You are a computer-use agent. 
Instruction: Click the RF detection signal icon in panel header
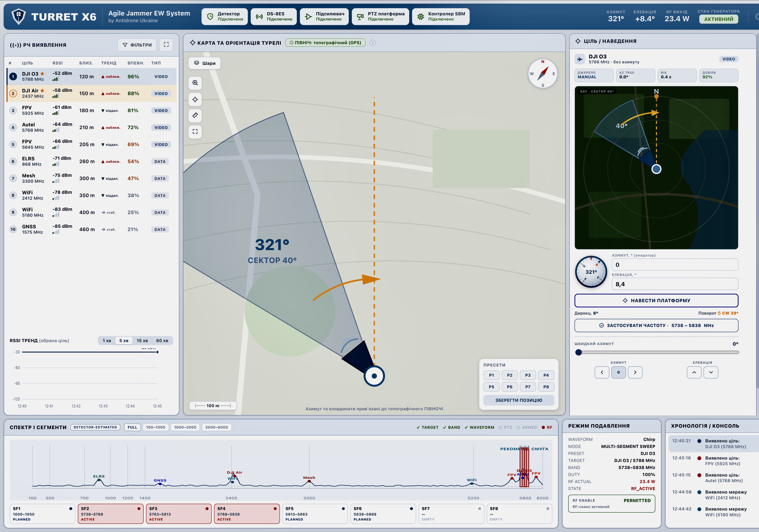(15, 45)
